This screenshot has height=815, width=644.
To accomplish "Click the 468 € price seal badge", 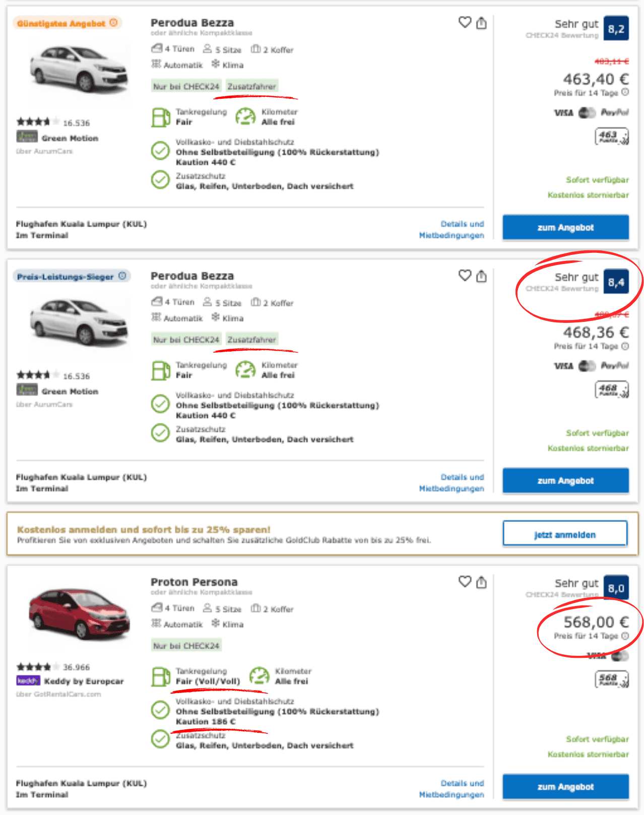I will 611,389.
